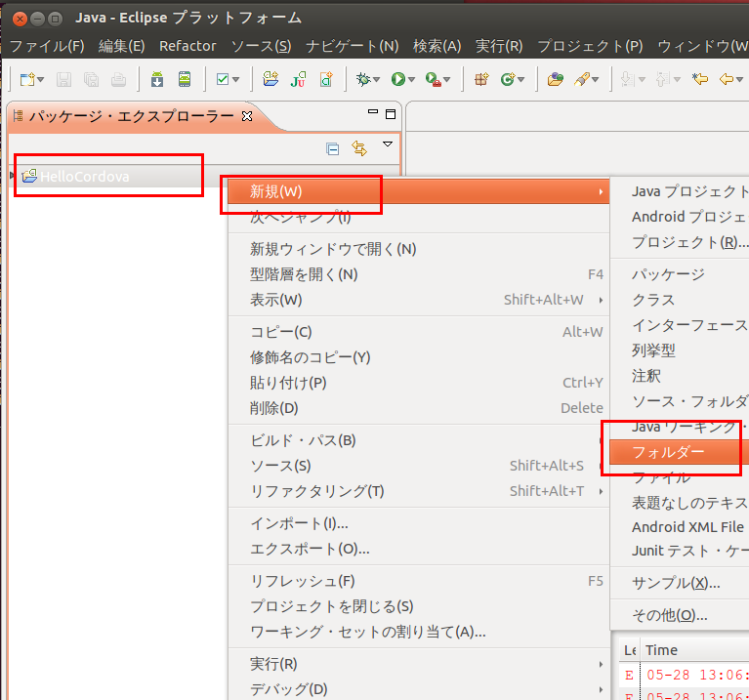Click the Last Edit Location icon

700,79
